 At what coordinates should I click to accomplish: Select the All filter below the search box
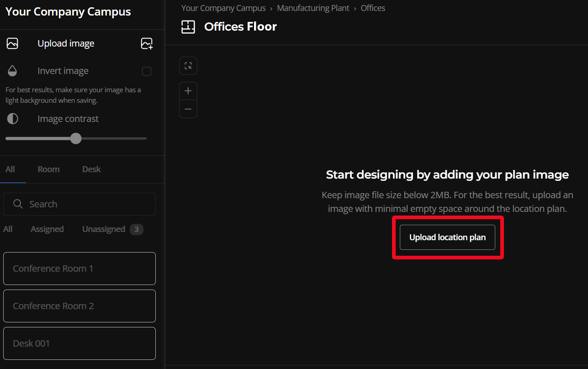[8, 229]
